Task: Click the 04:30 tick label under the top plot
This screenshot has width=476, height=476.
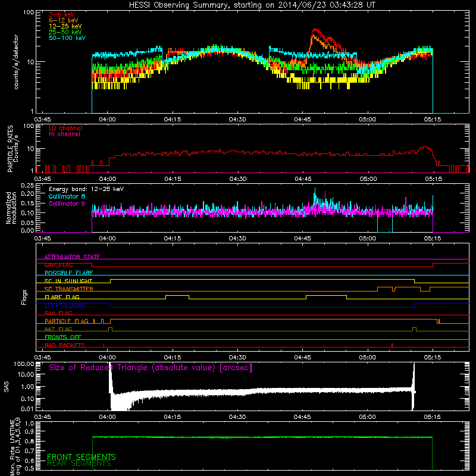Action: [x=237, y=120]
